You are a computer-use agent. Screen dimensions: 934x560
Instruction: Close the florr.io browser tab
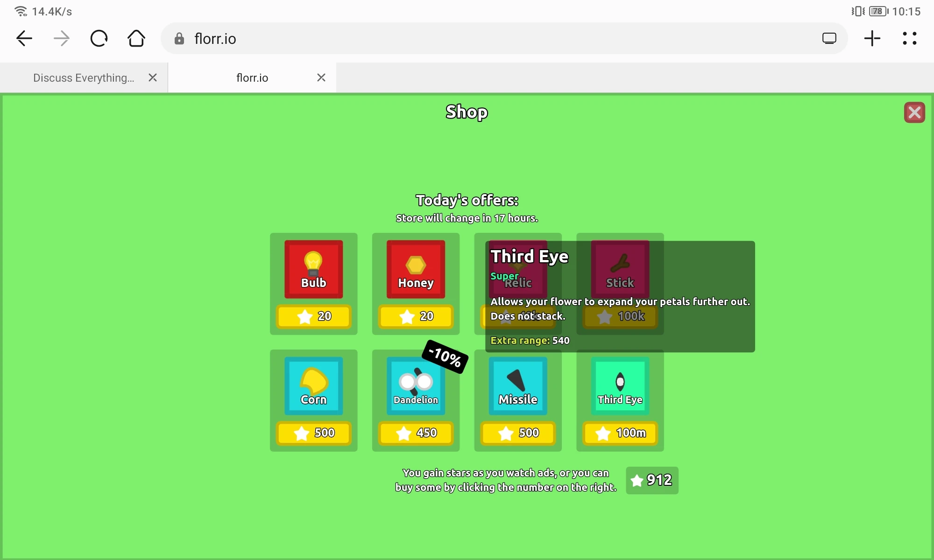[x=321, y=78]
